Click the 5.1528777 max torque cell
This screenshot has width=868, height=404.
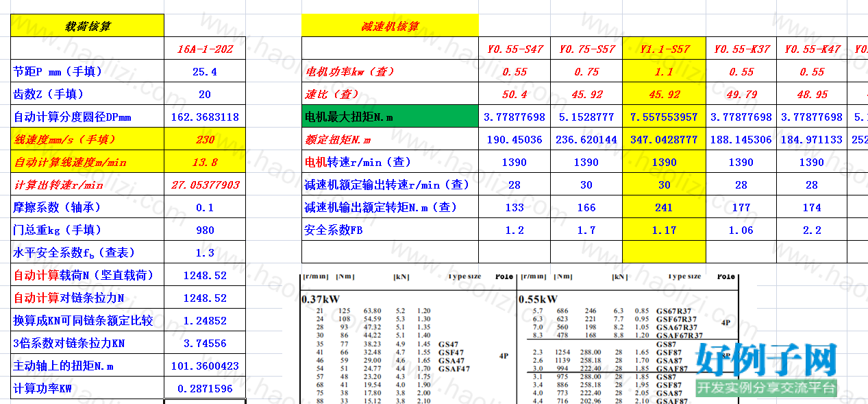[586, 117]
